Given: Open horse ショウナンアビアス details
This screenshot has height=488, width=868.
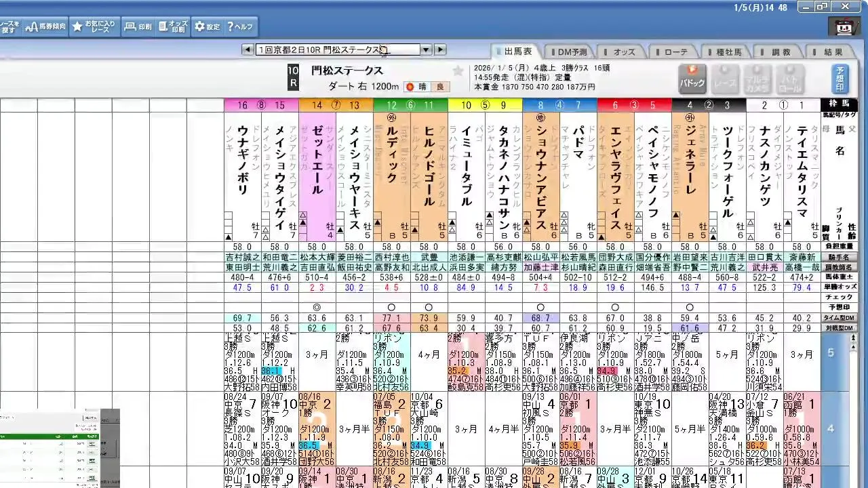Looking at the screenshot, I should (541, 178).
